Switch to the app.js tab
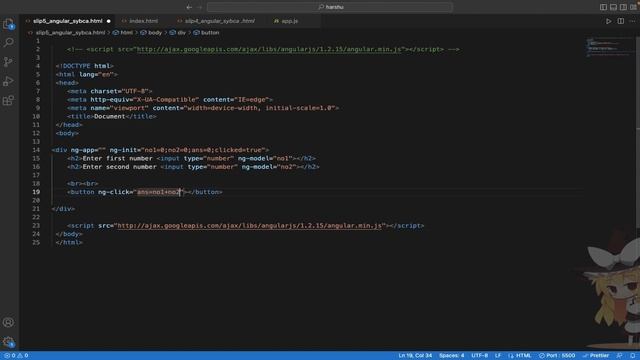 click(x=289, y=21)
